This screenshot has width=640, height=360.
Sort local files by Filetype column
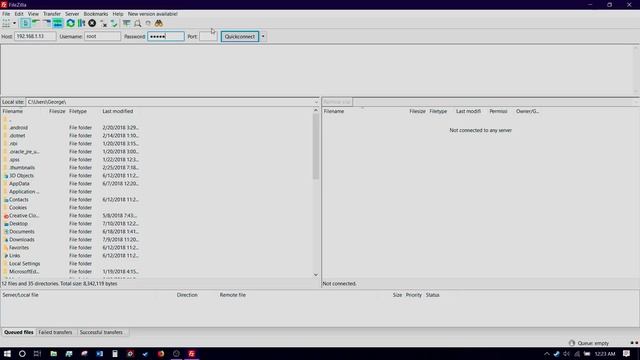[78, 111]
